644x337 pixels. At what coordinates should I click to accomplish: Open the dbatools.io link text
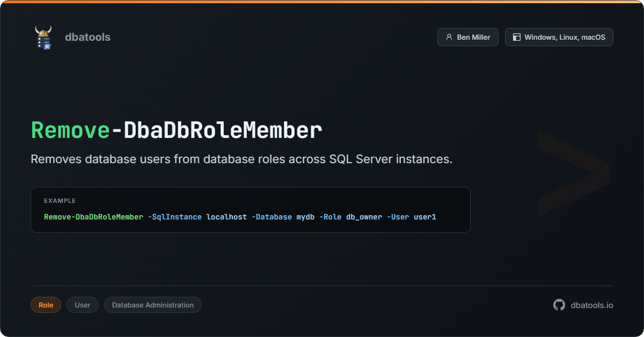tap(591, 305)
